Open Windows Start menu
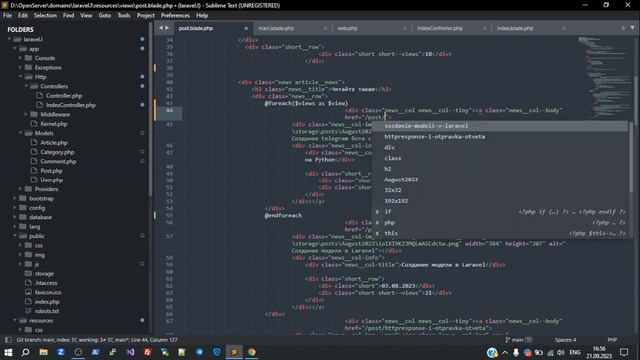The image size is (640, 360). pyautogui.click(x=8, y=352)
